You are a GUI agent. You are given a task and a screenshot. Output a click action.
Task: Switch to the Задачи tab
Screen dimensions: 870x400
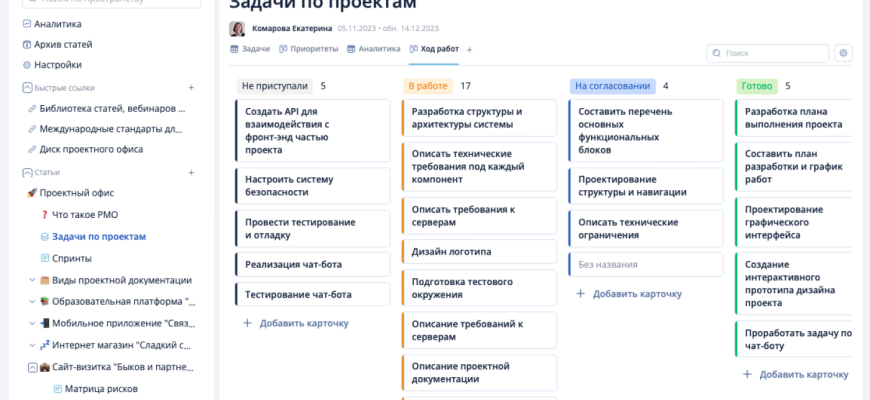point(250,49)
